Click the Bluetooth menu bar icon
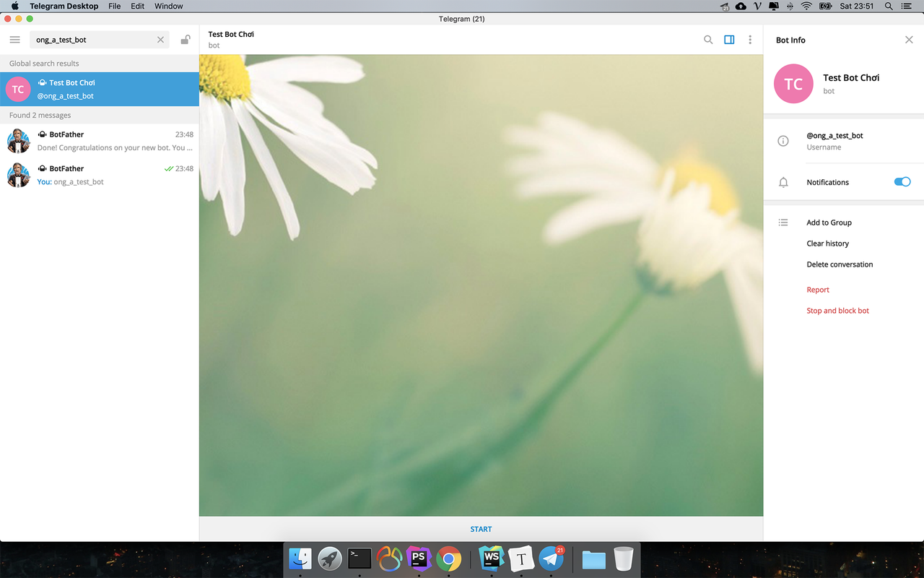The image size is (924, 578). click(x=790, y=6)
